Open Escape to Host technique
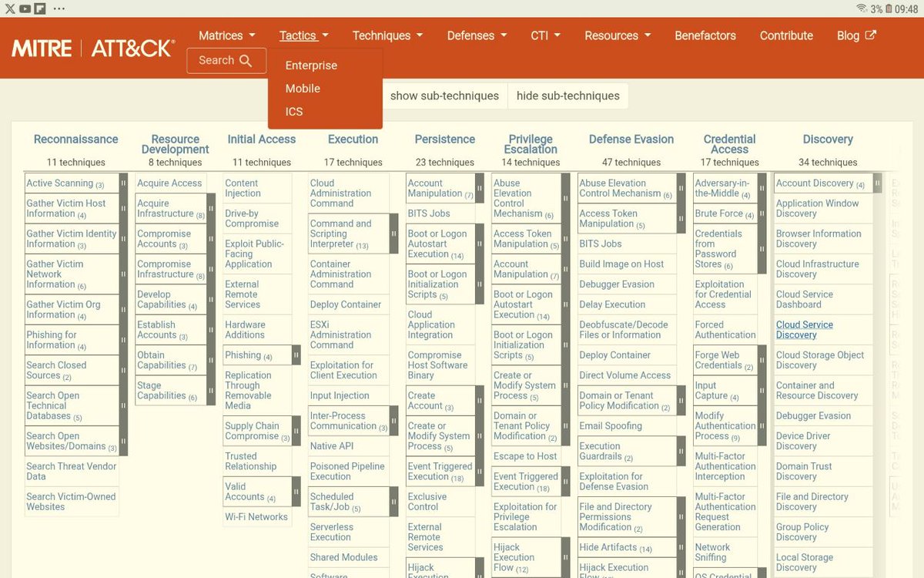924x578 pixels. (525, 456)
